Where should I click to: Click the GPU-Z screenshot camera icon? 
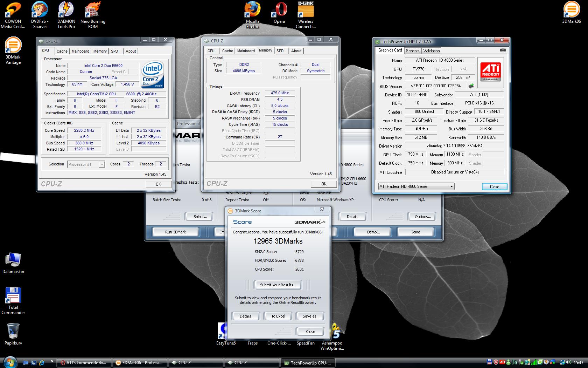503,50
